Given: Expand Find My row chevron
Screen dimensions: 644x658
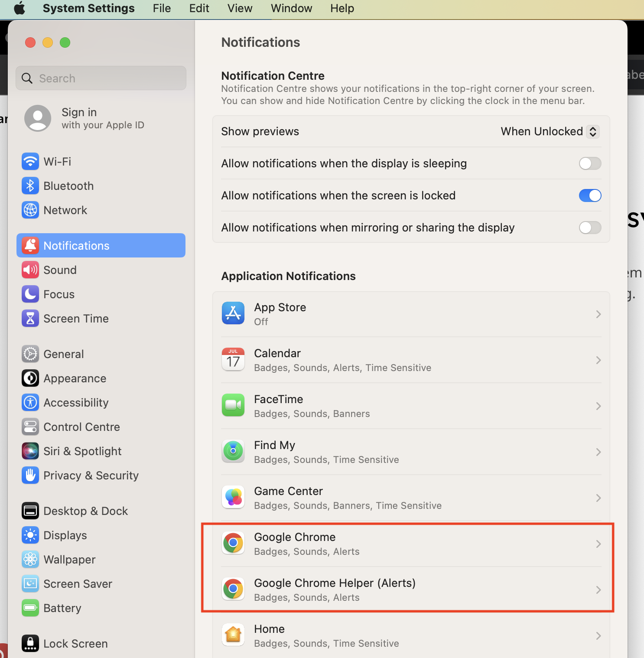Looking at the screenshot, I should click(x=598, y=452).
